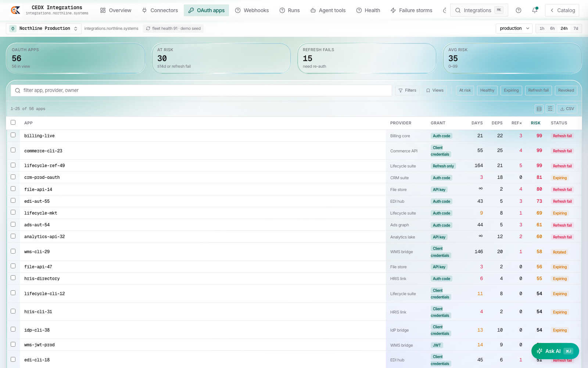
Task: Open the Connectors tab
Action: coord(160,10)
